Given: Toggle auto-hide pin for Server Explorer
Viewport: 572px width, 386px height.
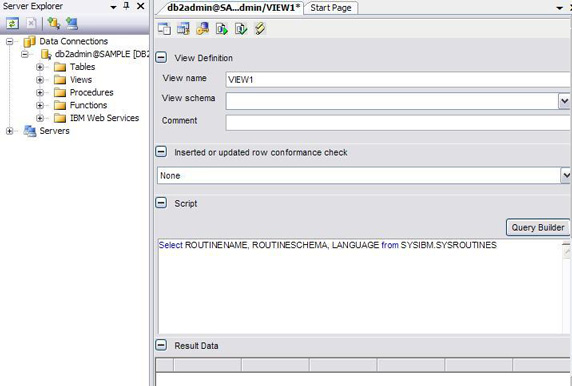Looking at the screenshot, I should point(127,6).
